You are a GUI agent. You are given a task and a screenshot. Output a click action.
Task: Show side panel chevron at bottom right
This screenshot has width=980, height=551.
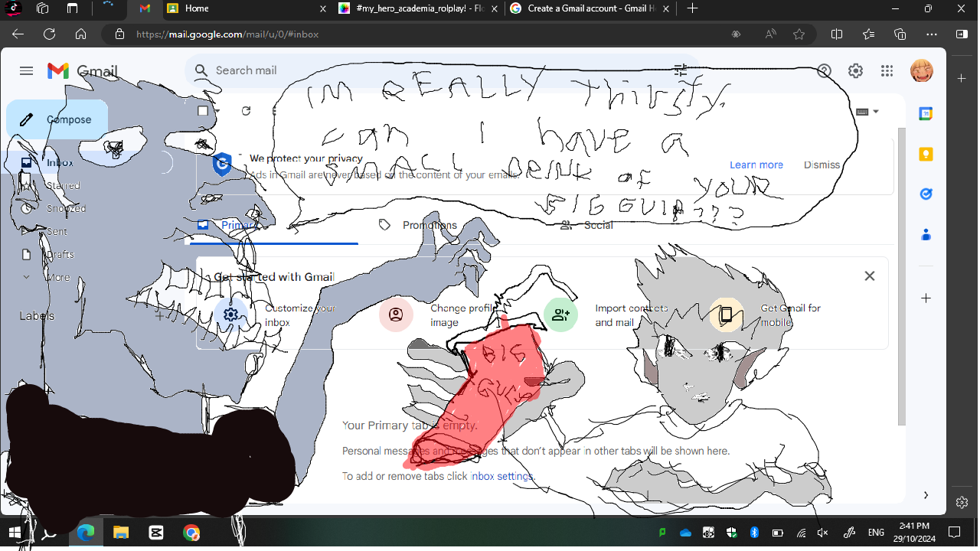(x=926, y=495)
